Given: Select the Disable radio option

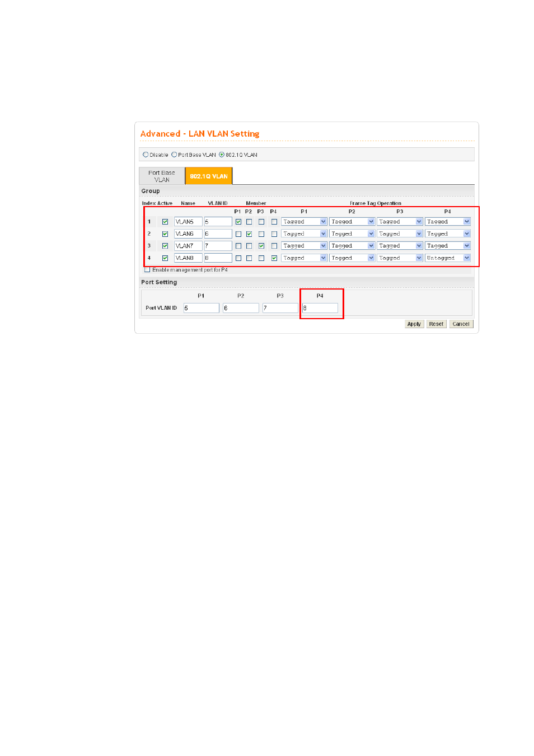Looking at the screenshot, I should point(146,155).
